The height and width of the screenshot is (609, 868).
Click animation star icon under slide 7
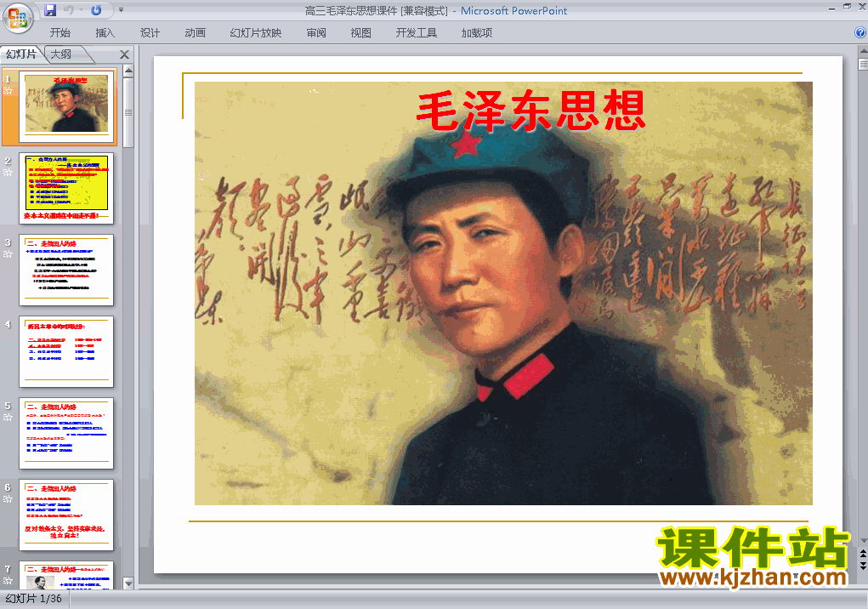[x=8, y=581]
